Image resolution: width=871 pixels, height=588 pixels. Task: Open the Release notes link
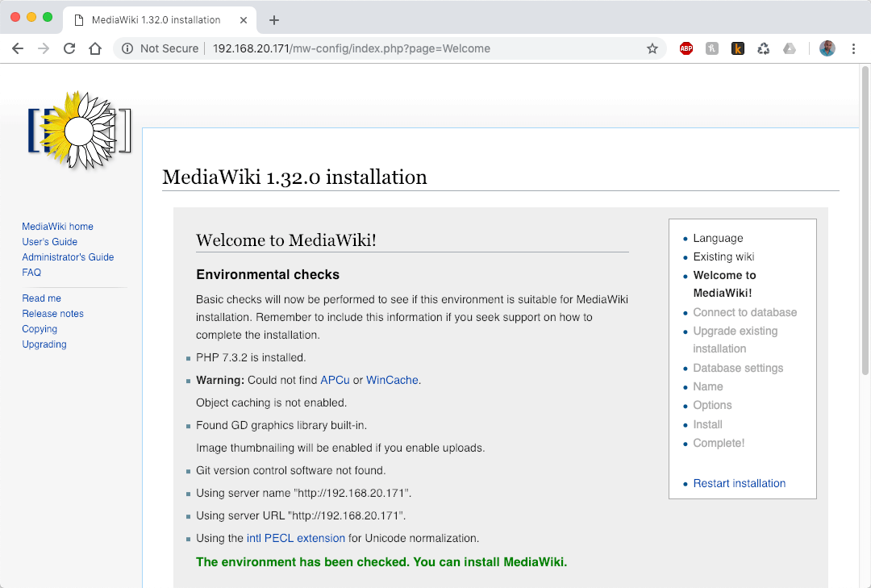tap(52, 314)
